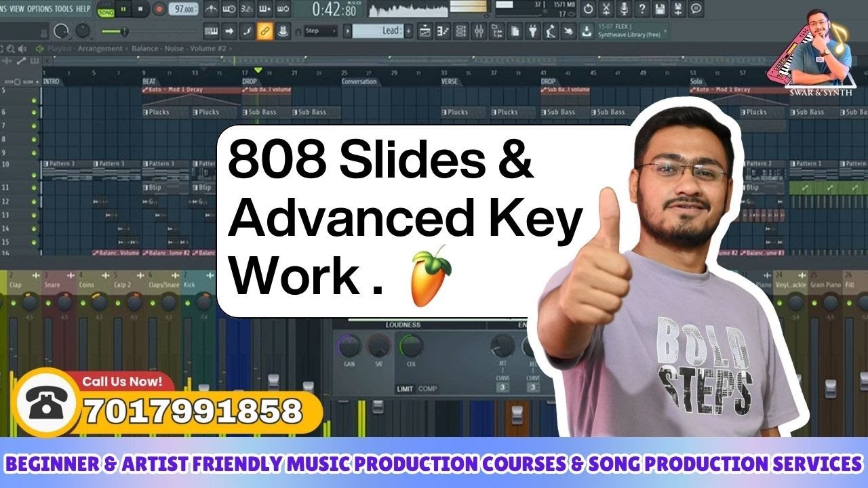Toggle the orange link icon
This screenshot has width=868, height=488.
coord(264,31)
